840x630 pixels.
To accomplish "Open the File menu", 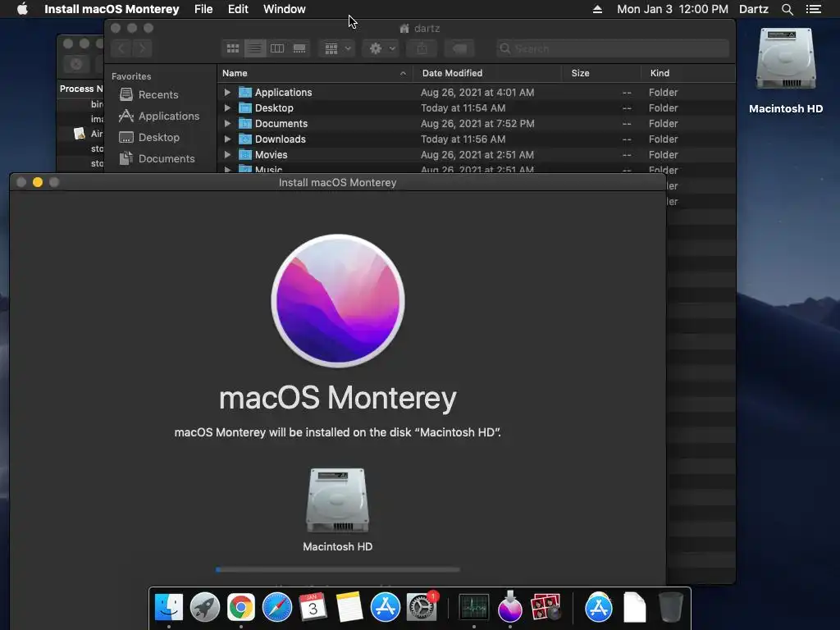I will [x=203, y=9].
